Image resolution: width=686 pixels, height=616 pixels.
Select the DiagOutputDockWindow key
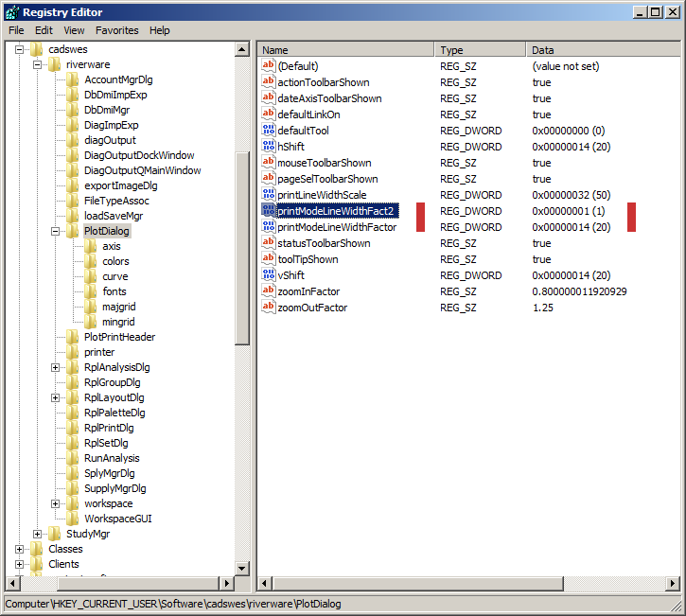click(139, 155)
